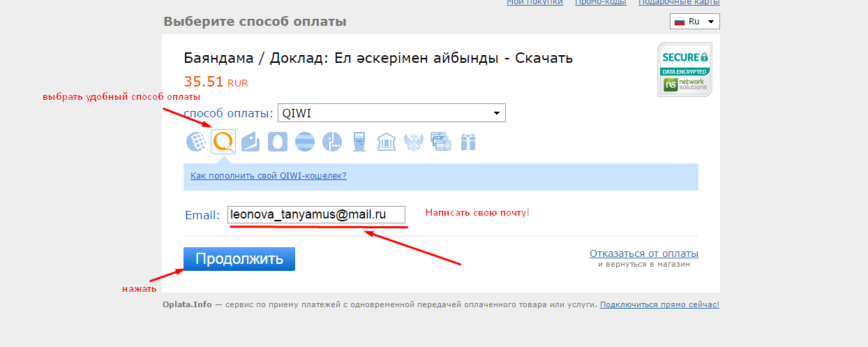Pick the stacked bank cards payment icon
The height and width of the screenshot is (347, 868).
click(x=440, y=142)
